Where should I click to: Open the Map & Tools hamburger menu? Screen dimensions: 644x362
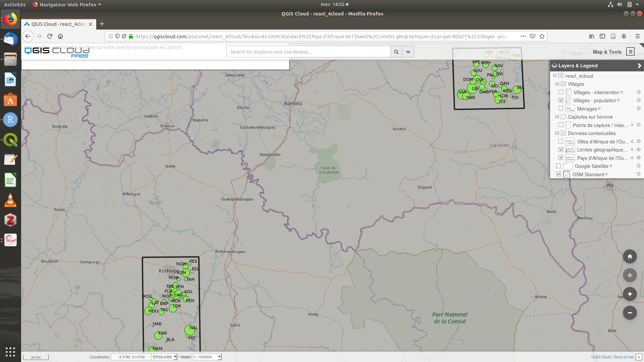tap(630, 52)
